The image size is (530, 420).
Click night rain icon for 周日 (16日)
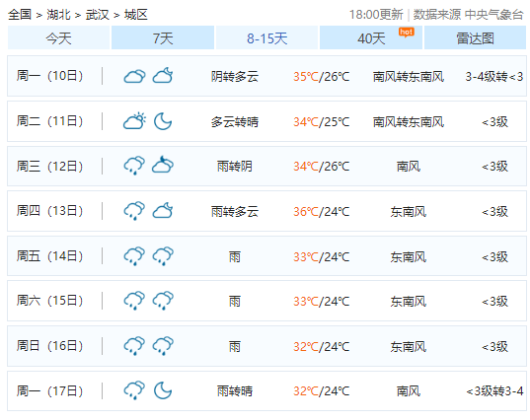163,346
